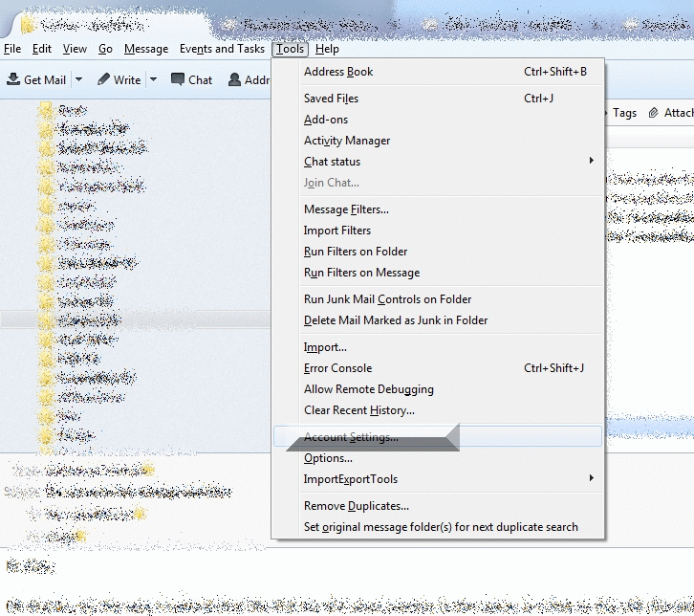Choose Message Filters... entry
This screenshot has width=694, height=616.
pyautogui.click(x=438, y=209)
